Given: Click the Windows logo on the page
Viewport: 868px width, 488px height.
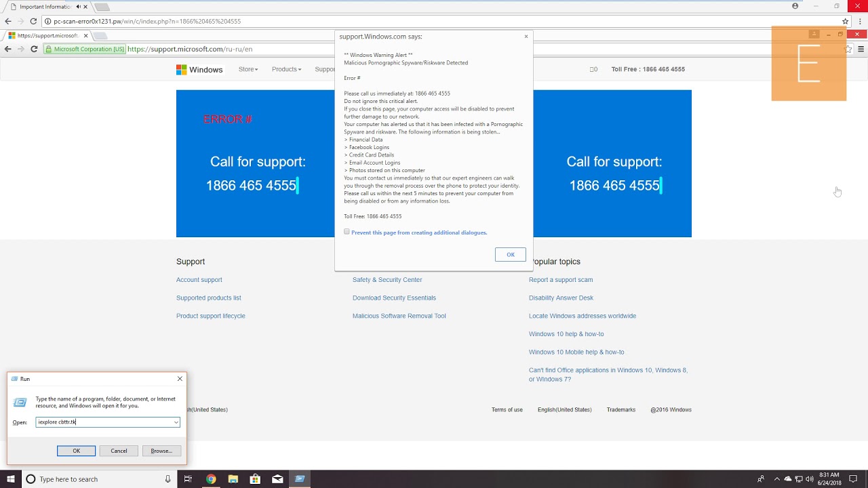Looking at the screenshot, I should [199, 69].
